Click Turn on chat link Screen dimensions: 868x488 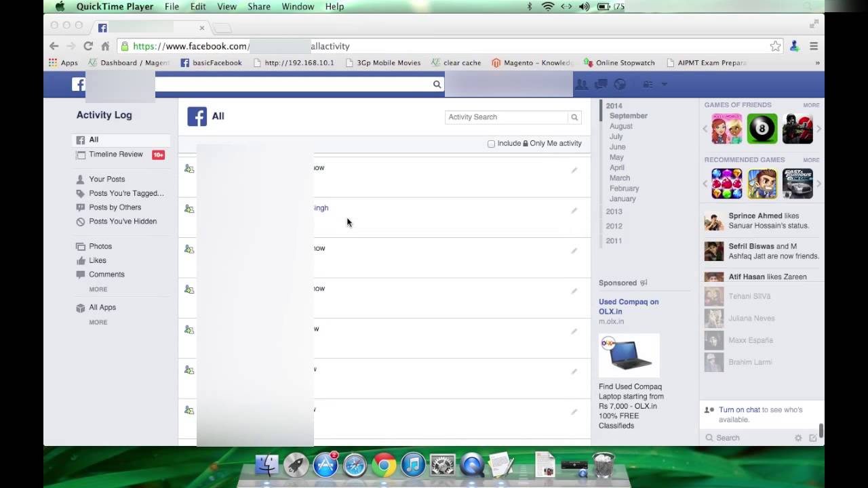pos(739,410)
